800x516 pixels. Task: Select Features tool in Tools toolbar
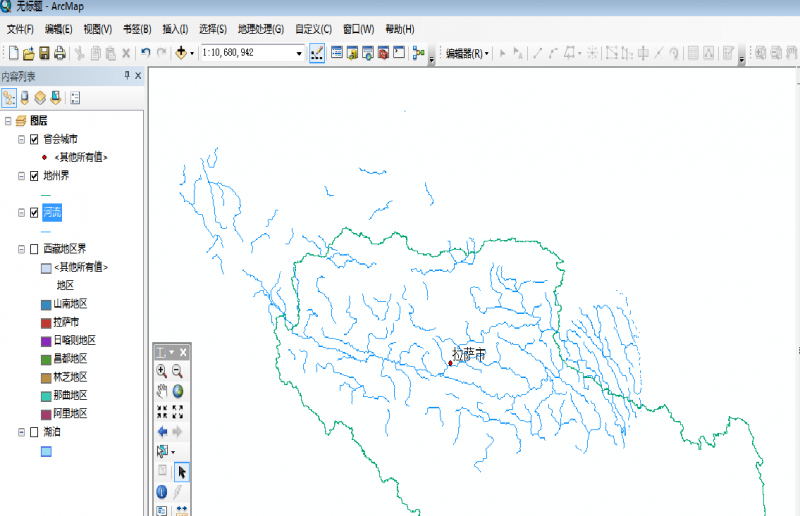click(x=162, y=452)
